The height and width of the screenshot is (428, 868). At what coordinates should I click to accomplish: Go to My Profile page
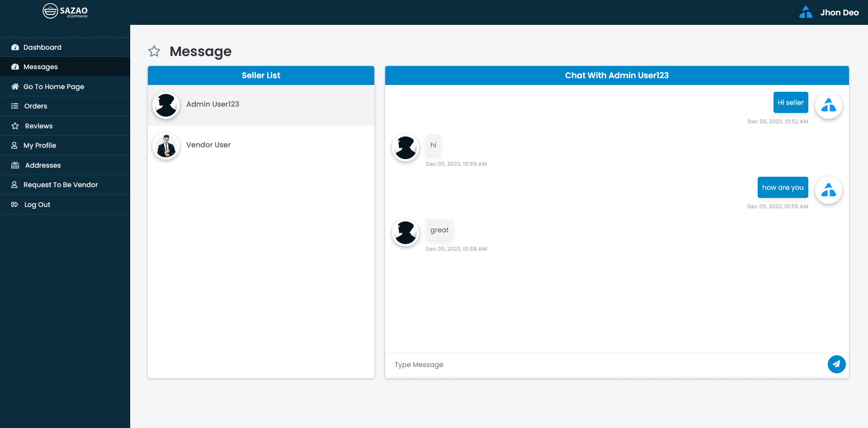click(x=40, y=146)
